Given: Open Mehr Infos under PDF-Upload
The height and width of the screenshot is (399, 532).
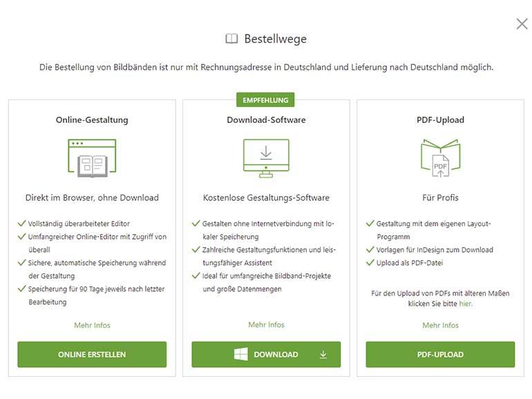Looking at the screenshot, I should (x=440, y=325).
